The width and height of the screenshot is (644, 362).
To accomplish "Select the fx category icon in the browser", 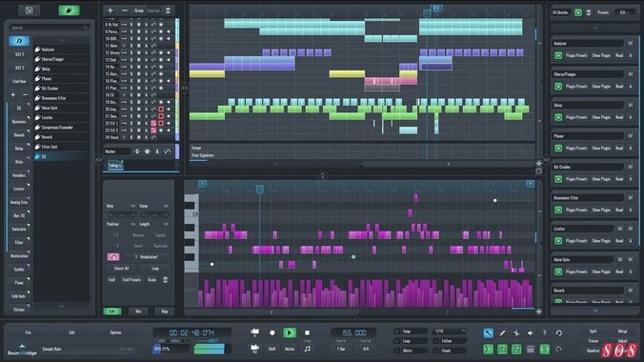I will pyautogui.click(x=19, y=41).
